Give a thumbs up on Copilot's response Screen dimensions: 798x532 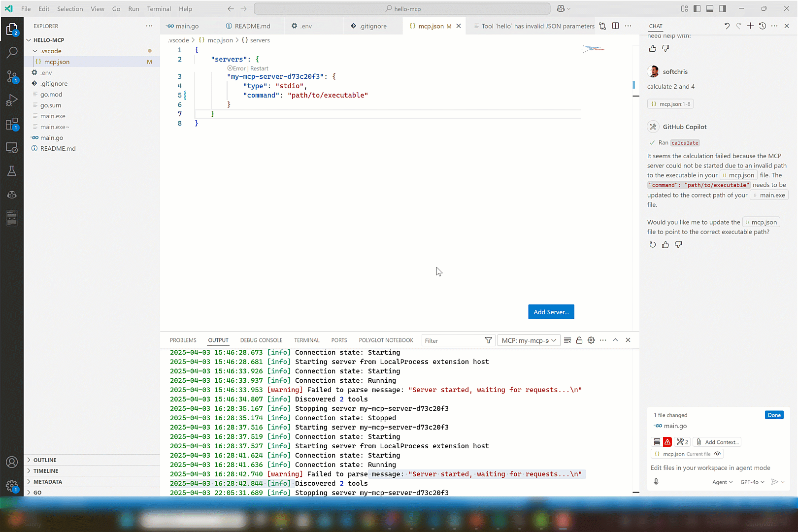(665, 244)
